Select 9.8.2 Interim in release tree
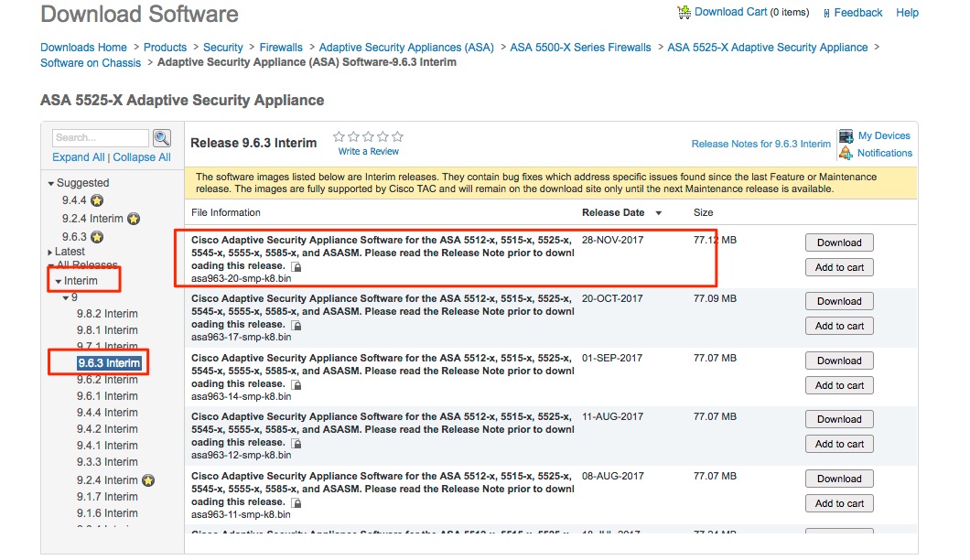Image resolution: width=970 pixels, height=560 pixels. (x=107, y=314)
